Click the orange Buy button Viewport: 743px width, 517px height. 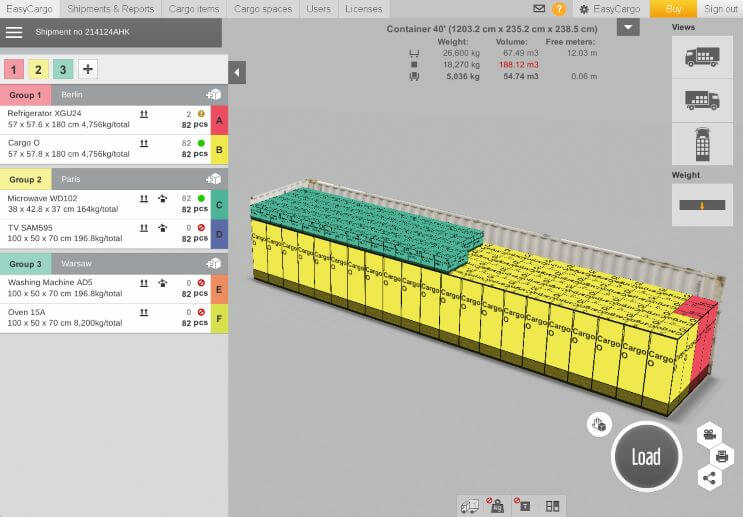tap(673, 9)
